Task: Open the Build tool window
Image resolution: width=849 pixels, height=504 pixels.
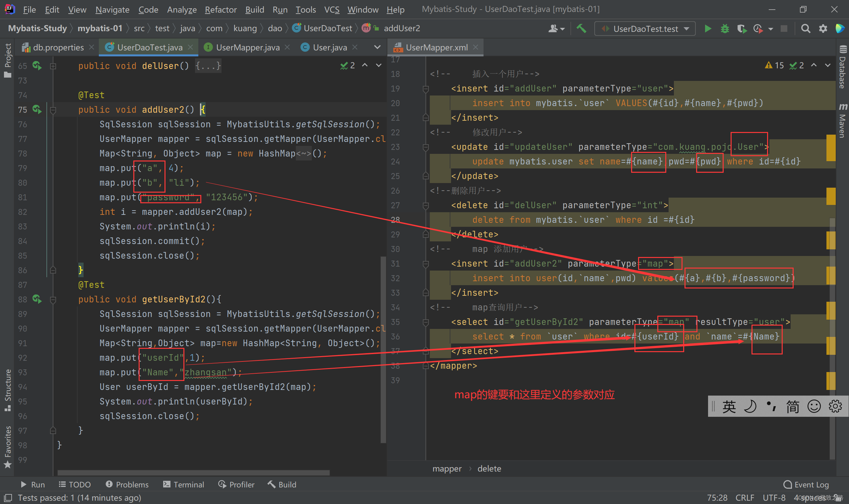Action: [282, 484]
